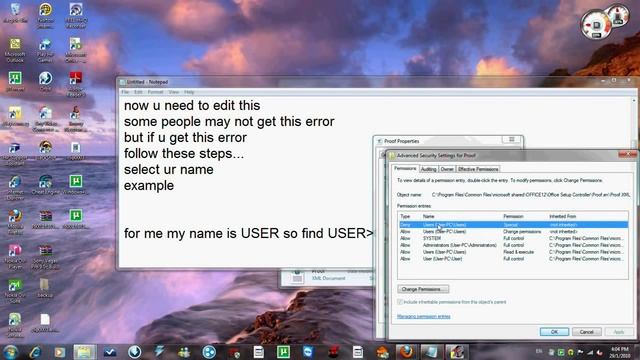Screen dimensions: 640x360
Task: Open the clock showing 4:04 PM
Action: pos(620,352)
